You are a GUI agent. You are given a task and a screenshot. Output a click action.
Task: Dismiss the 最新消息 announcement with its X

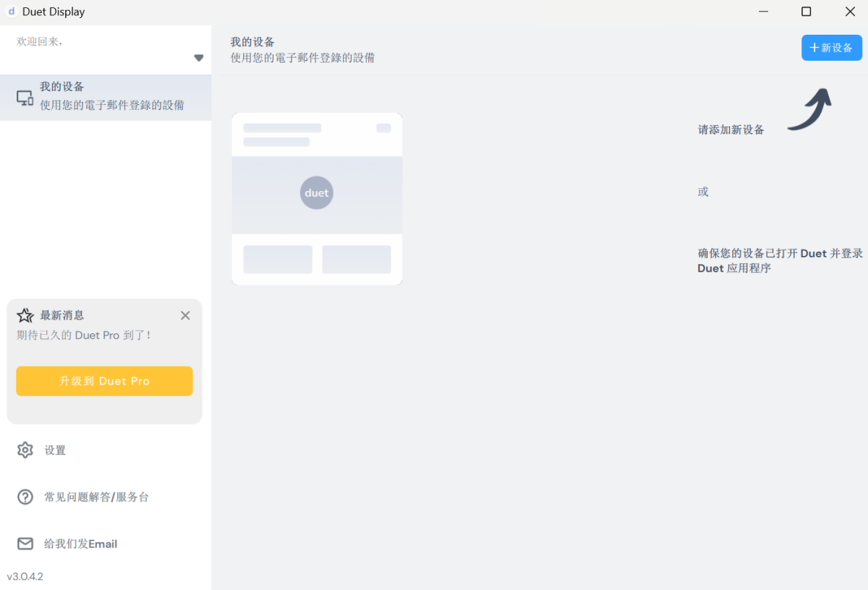coord(185,315)
